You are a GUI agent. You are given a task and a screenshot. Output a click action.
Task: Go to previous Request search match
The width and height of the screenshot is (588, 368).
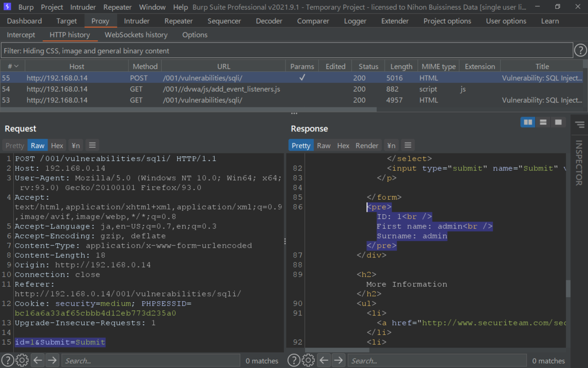[38, 361]
